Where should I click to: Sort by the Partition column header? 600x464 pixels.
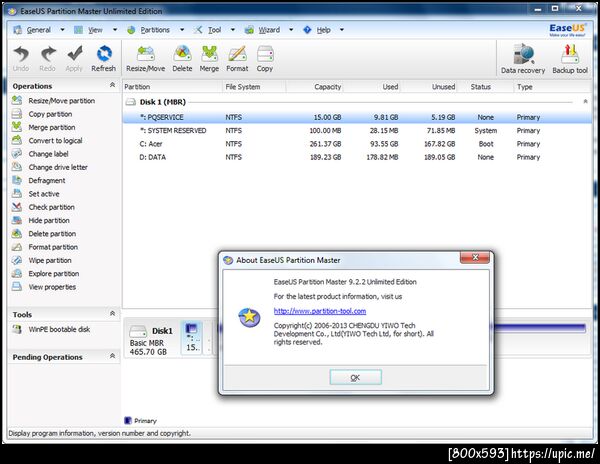(x=173, y=87)
